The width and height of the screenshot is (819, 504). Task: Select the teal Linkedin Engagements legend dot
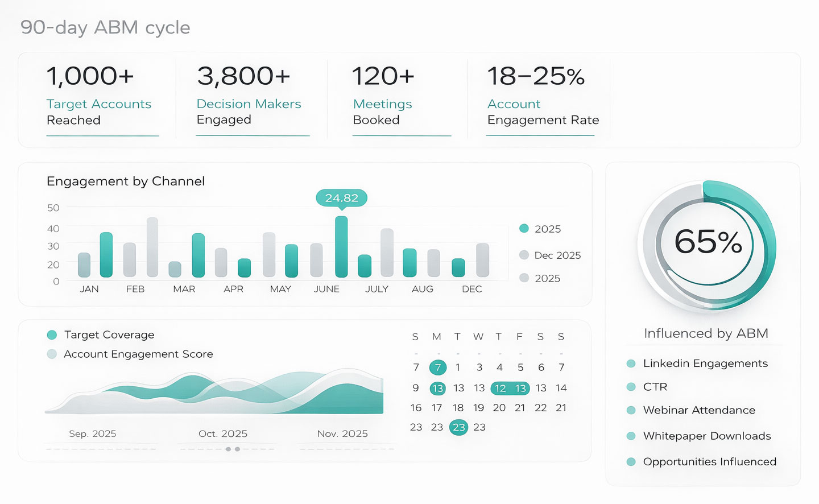coord(631,363)
